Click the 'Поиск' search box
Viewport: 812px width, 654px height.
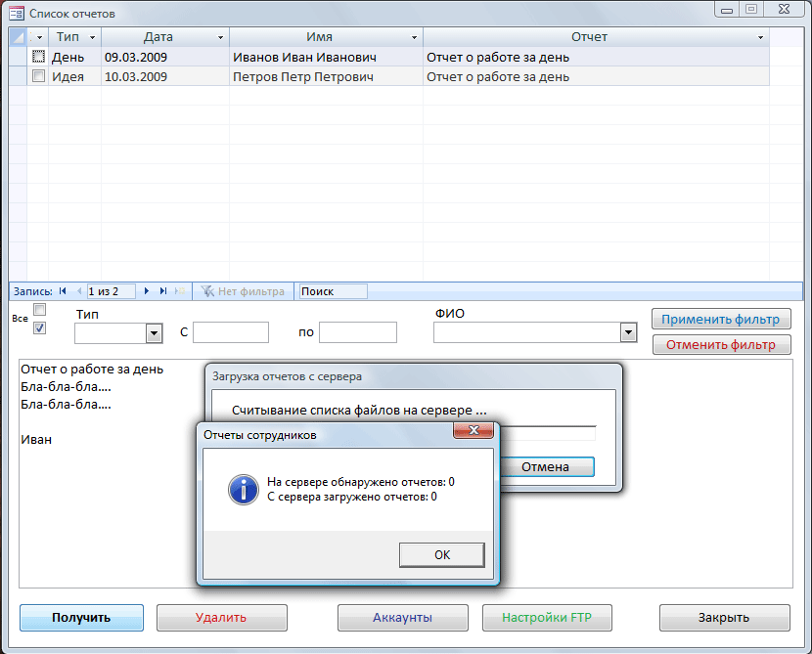click(x=333, y=291)
